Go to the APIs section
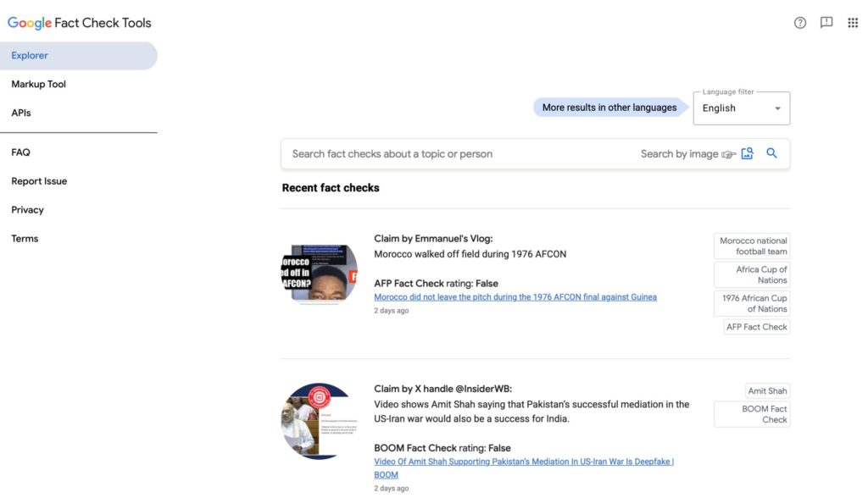 (x=21, y=113)
